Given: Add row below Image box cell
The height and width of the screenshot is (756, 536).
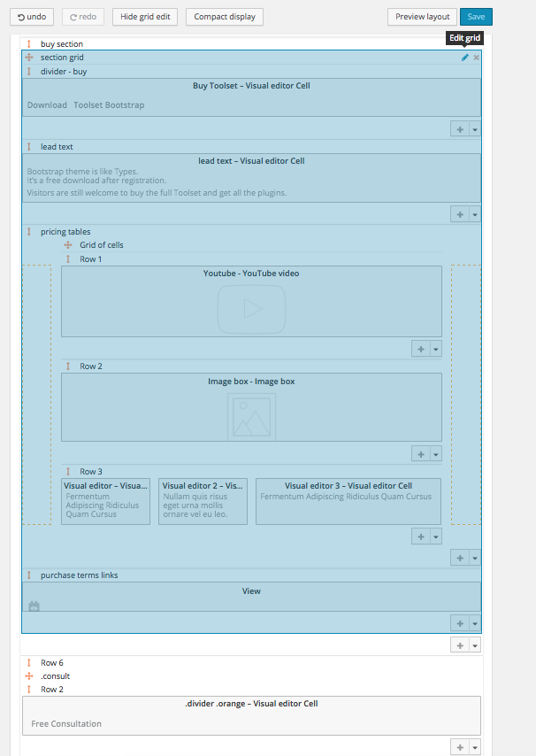Looking at the screenshot, I should [x=421, y=454].
